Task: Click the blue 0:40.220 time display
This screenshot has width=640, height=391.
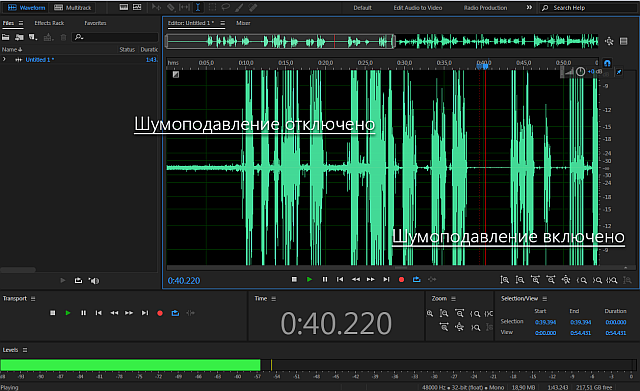Action: [x=184, y=281]
